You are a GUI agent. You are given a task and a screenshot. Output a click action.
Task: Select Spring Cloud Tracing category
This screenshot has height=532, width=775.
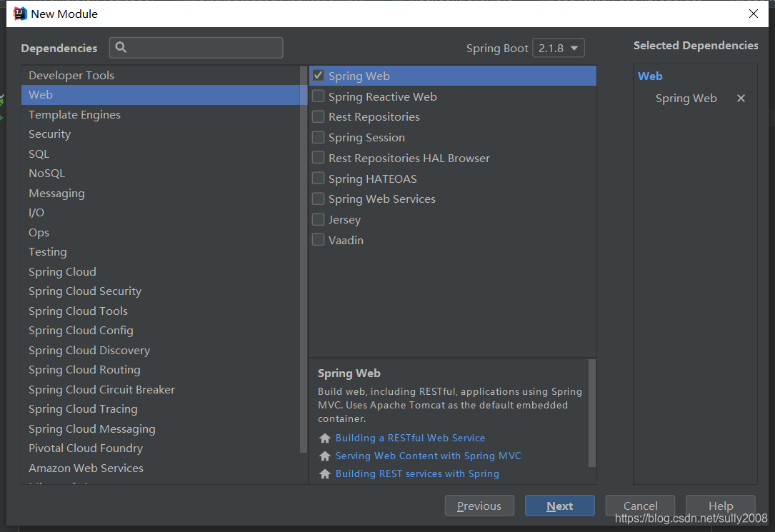click(x=161, y=409)
